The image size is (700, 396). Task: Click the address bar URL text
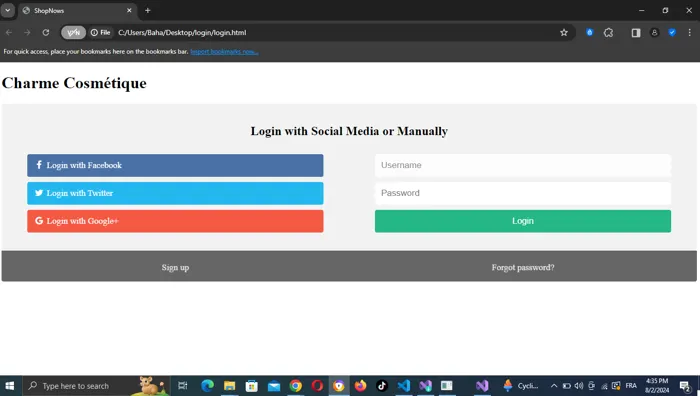(182, 33)
